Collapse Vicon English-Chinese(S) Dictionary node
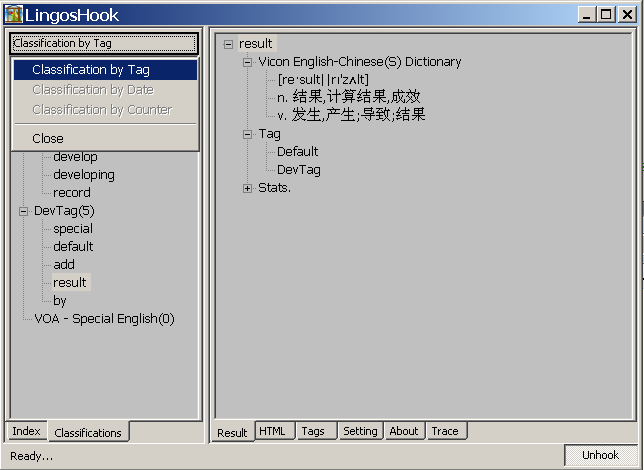 pos(247,62)
